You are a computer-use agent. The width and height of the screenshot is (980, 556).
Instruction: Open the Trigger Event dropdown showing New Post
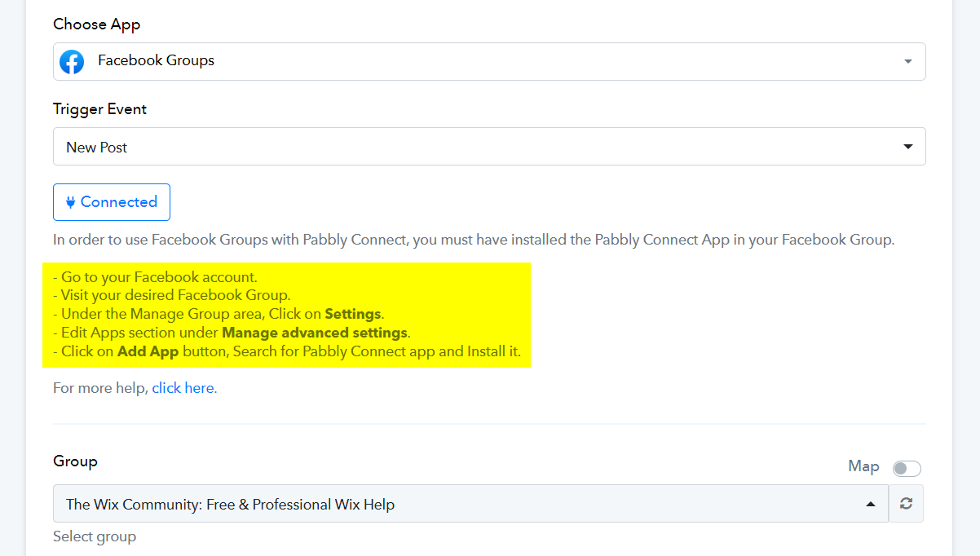489,147
